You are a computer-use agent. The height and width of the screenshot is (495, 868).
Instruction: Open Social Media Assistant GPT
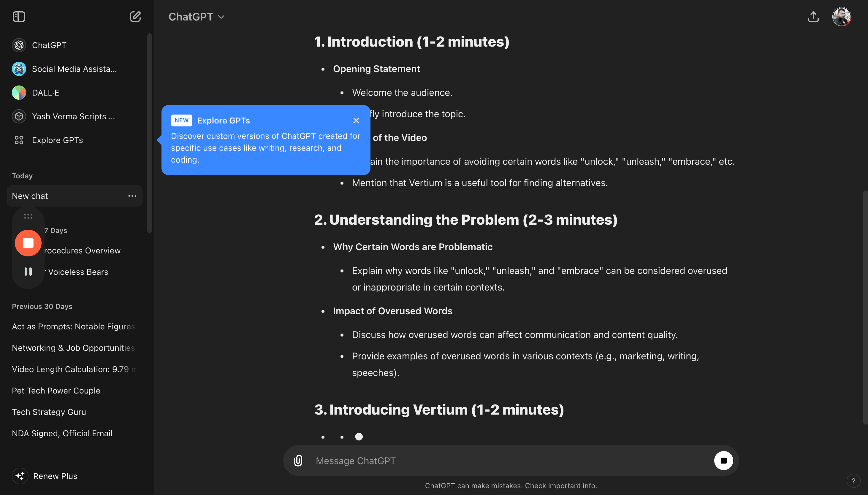pos(75,69)
